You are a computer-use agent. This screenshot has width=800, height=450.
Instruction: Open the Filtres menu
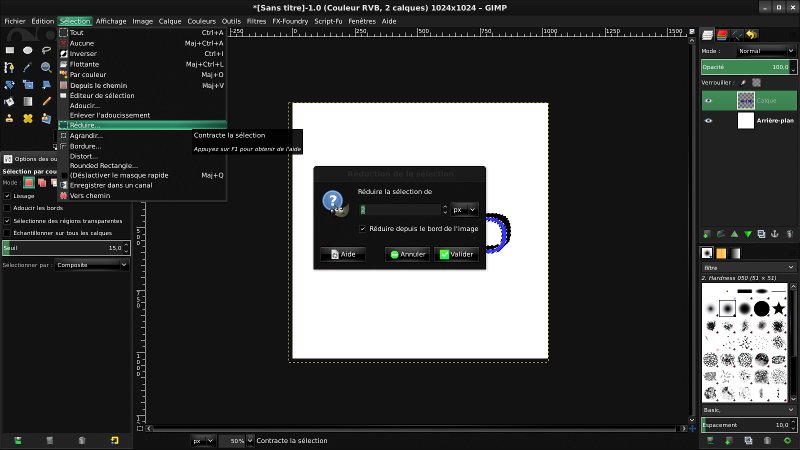click(256, 21)
